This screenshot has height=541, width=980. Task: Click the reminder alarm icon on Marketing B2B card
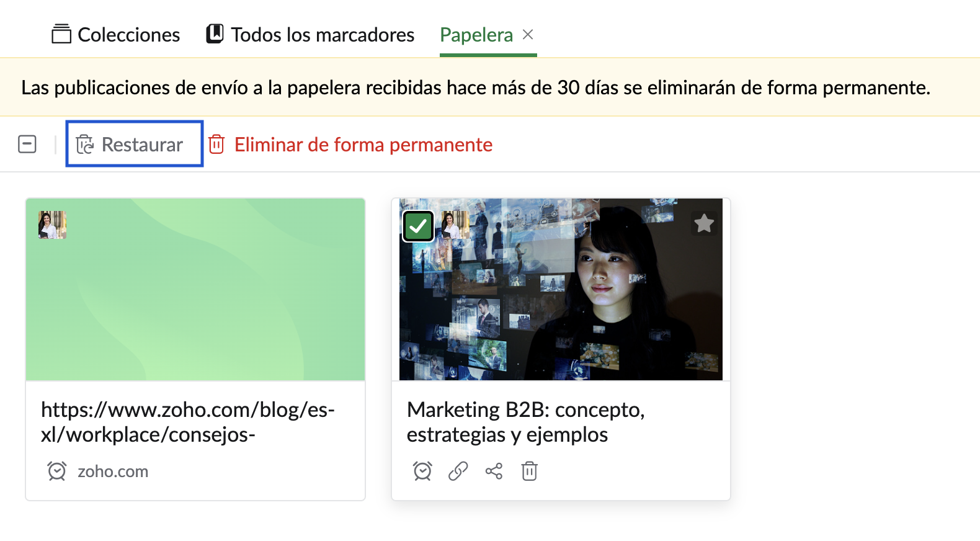(422, 472)
